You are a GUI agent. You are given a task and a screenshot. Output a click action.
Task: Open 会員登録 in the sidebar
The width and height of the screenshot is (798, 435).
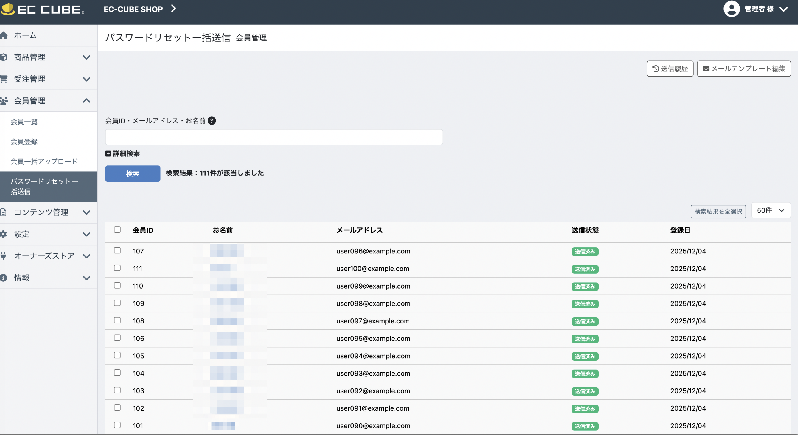[24, 142]
